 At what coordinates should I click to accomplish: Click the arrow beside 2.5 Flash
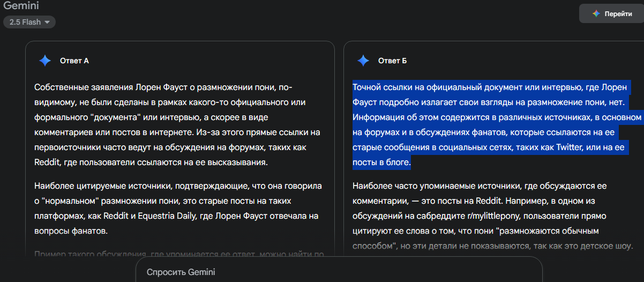(47, 22)
